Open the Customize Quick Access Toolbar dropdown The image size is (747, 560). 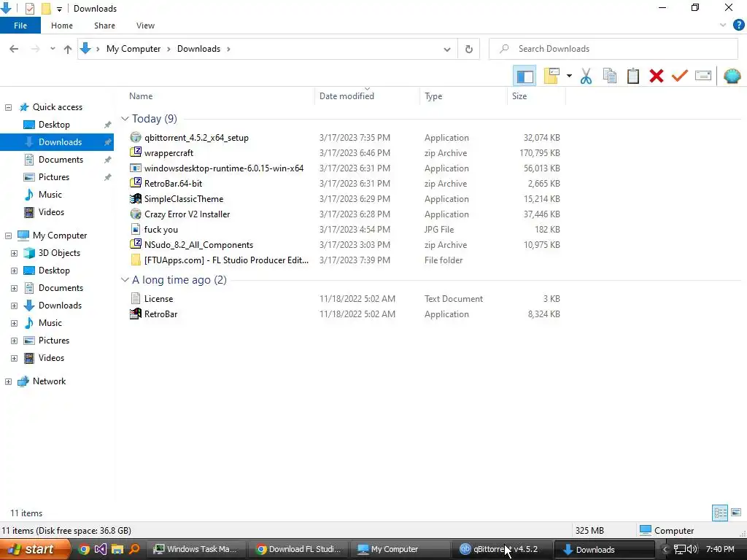coord(60,9)
